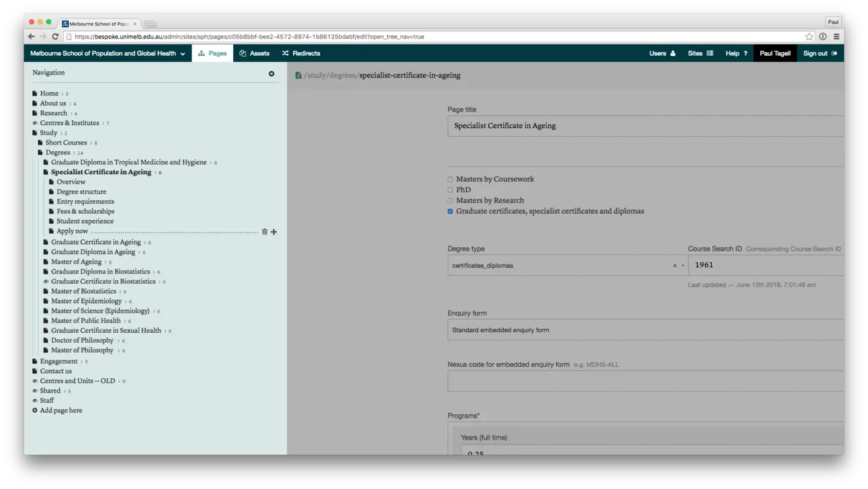Open Master of Epidemiology in tree
Screen dimensions: 868x489
pos(86,301)
